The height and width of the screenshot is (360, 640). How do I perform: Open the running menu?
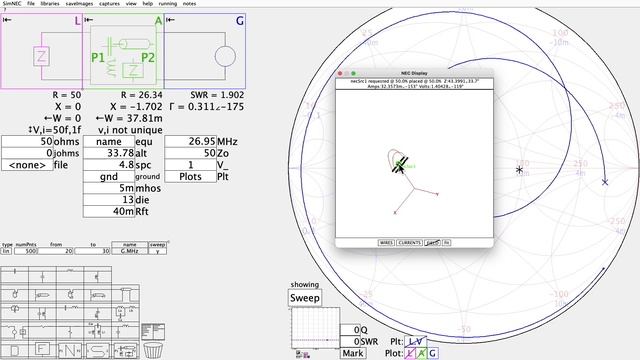[x=168, y=3]
